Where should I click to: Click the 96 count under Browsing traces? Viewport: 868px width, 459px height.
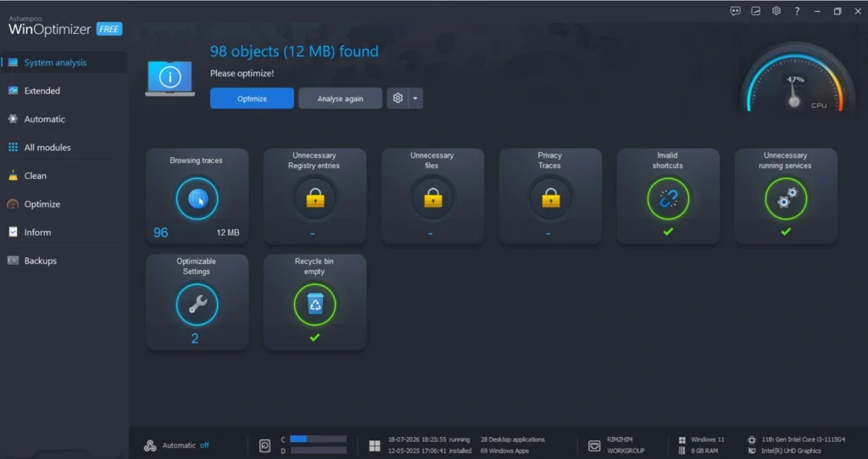pos(160,232)
